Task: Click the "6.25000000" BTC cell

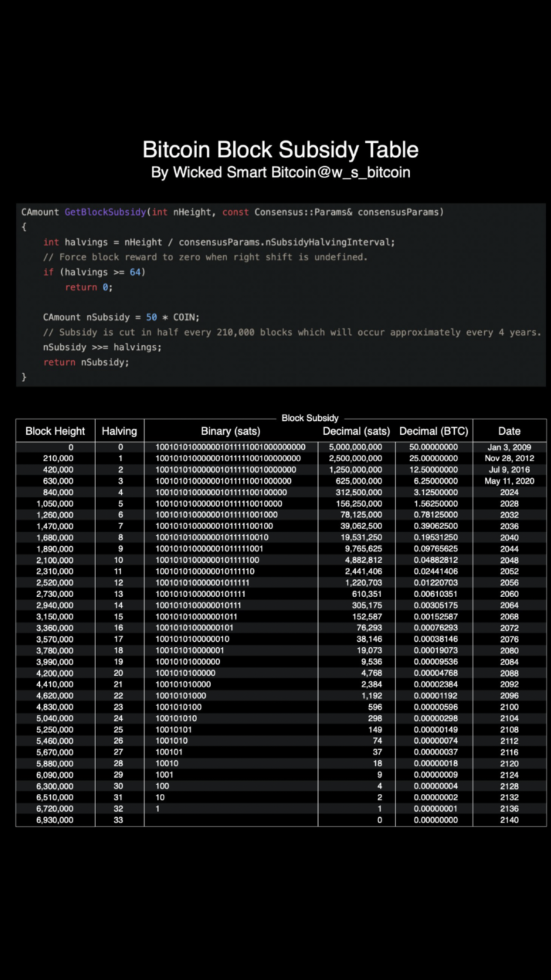Action: pyautogui.click(x=436, y=481)
